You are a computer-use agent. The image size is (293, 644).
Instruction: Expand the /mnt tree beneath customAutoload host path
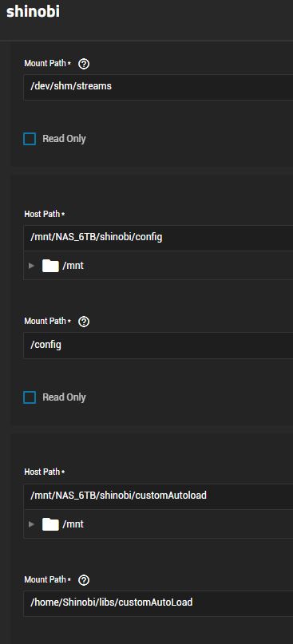[31, 524]
